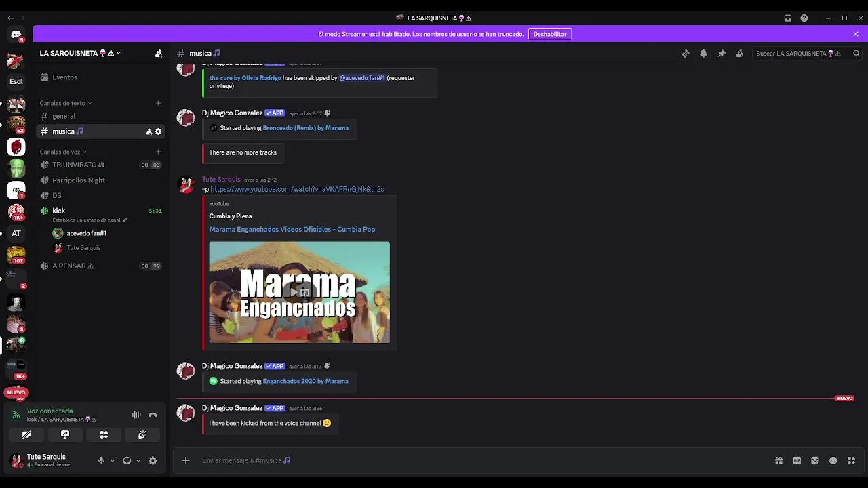Open the AT server

coord(16,233)
